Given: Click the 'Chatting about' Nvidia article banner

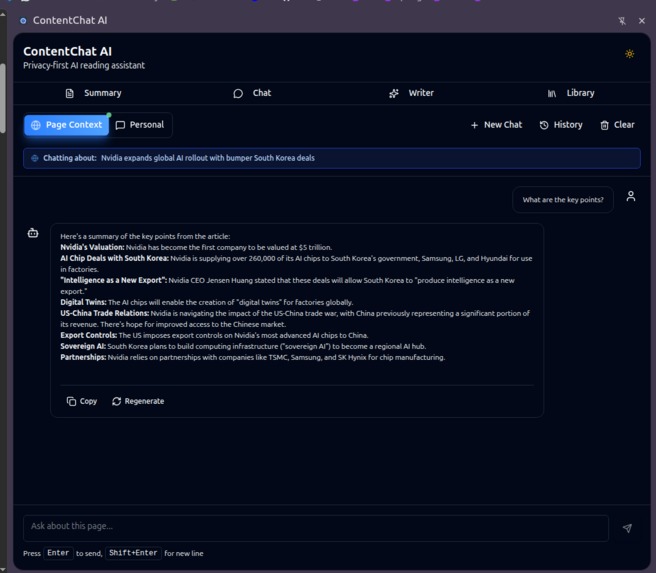Looking at the screenshot, I should [332, 158].
